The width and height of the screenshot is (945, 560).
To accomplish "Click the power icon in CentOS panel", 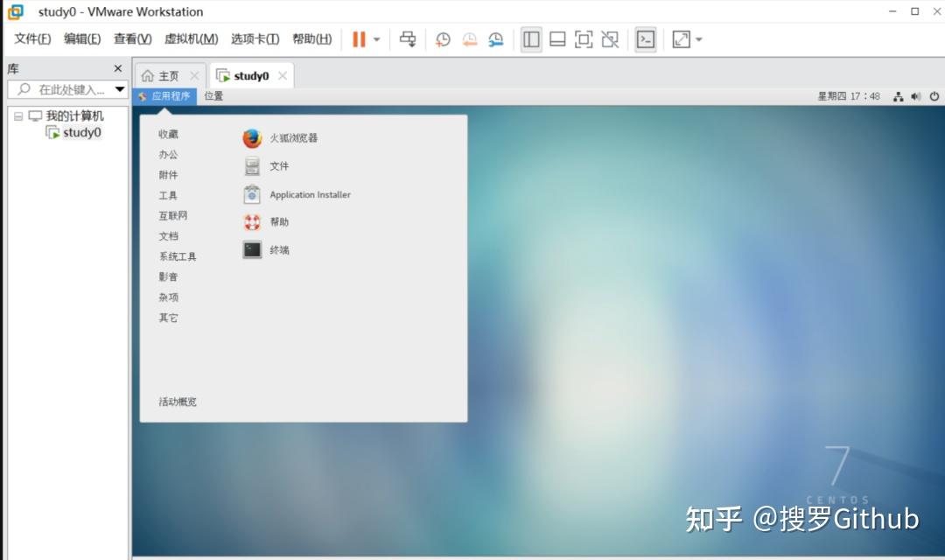I will [x=934, y=96].
